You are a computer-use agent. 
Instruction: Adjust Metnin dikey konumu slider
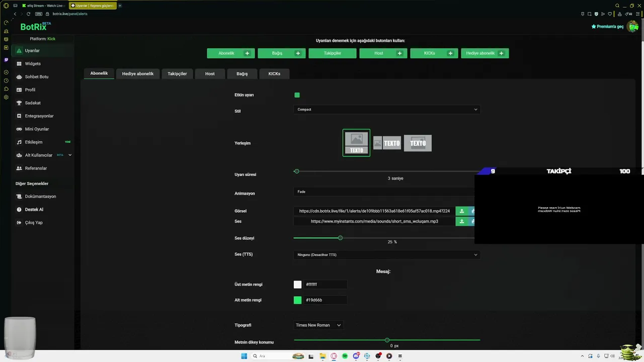click(387, 340)
